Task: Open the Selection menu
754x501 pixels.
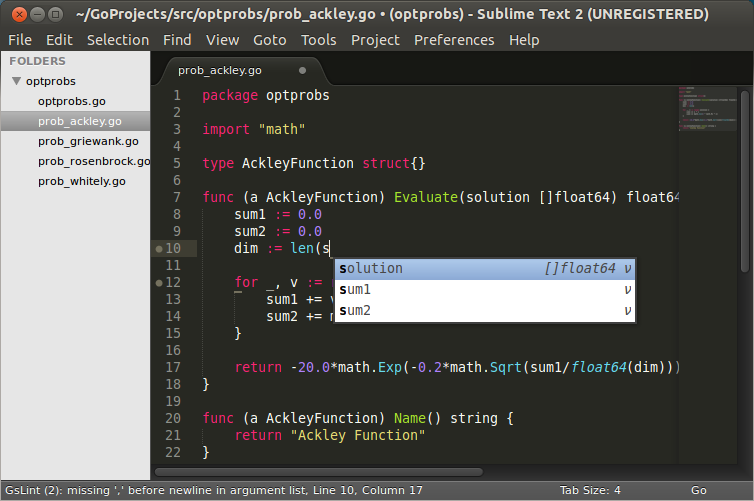Action: pyautogui.click(x=118, y=40)
